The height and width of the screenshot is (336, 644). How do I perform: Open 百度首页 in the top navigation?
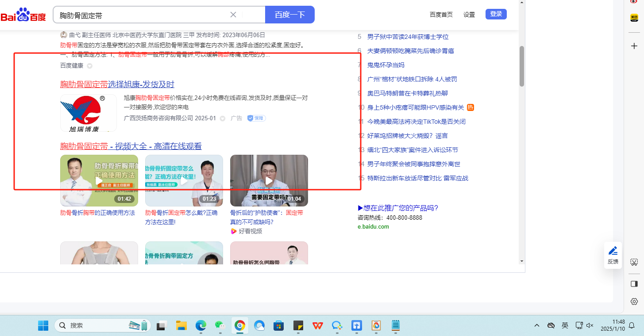(441, 15)
